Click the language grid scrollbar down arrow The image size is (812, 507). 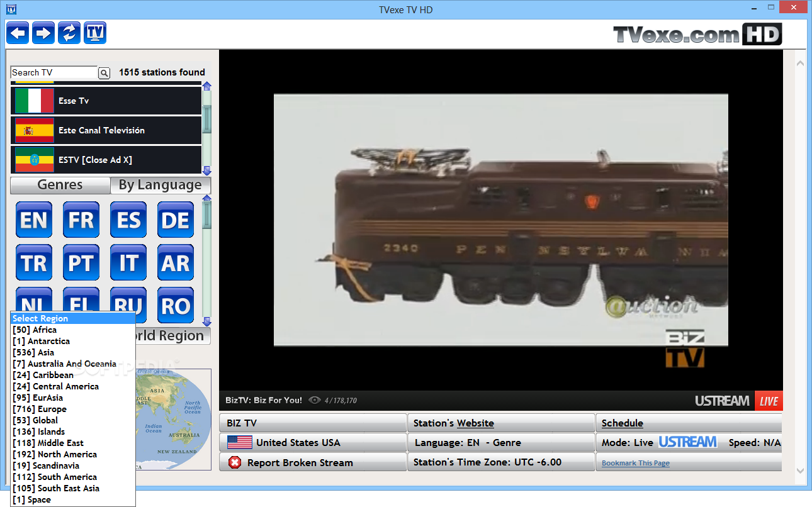pyautogui.click(x=207, y=321)
